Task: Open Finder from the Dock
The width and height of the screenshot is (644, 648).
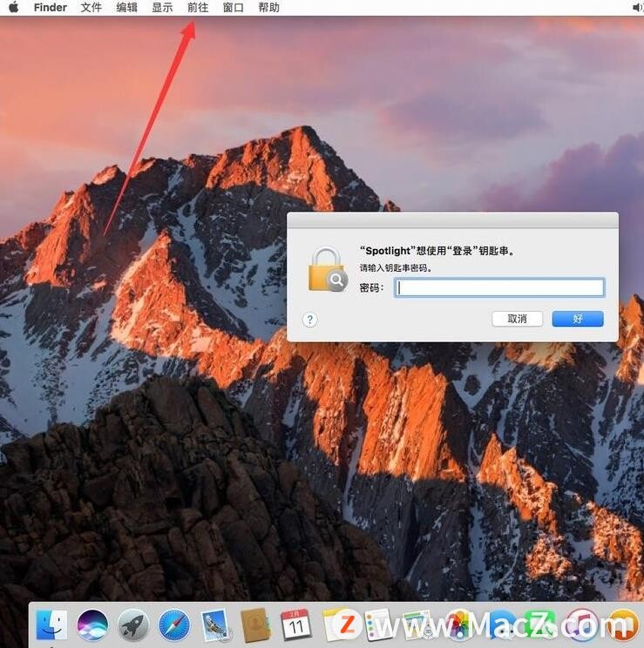Action: pos(51,624)
